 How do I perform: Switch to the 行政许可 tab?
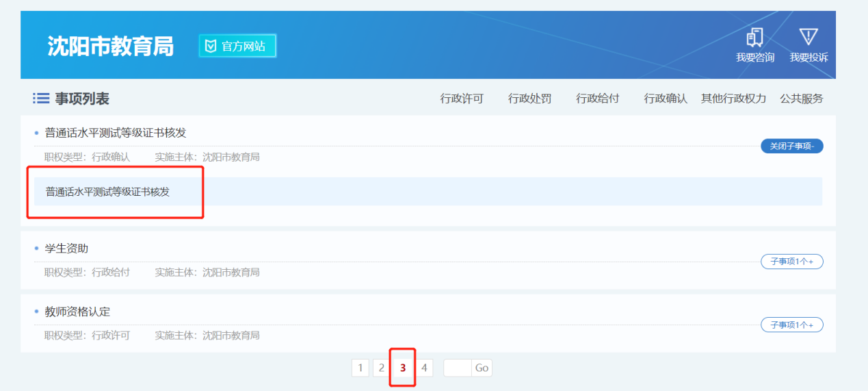pos(462,99)
